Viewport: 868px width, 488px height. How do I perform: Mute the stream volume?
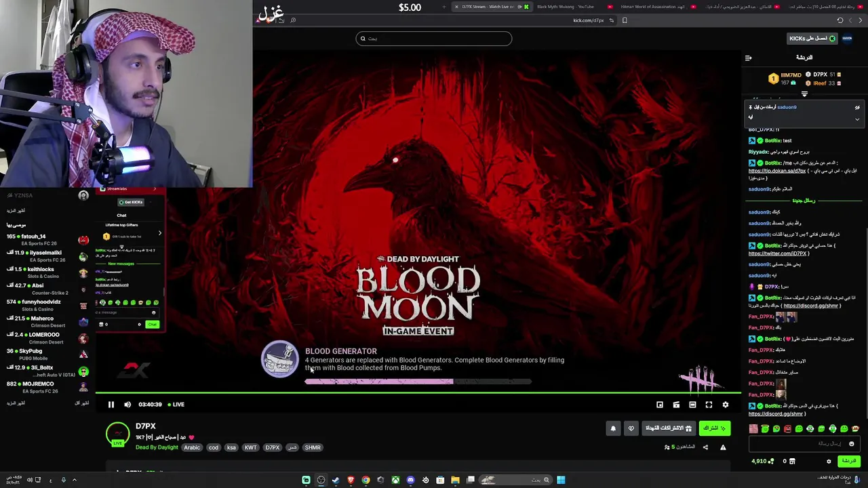(x=127, y=405)
